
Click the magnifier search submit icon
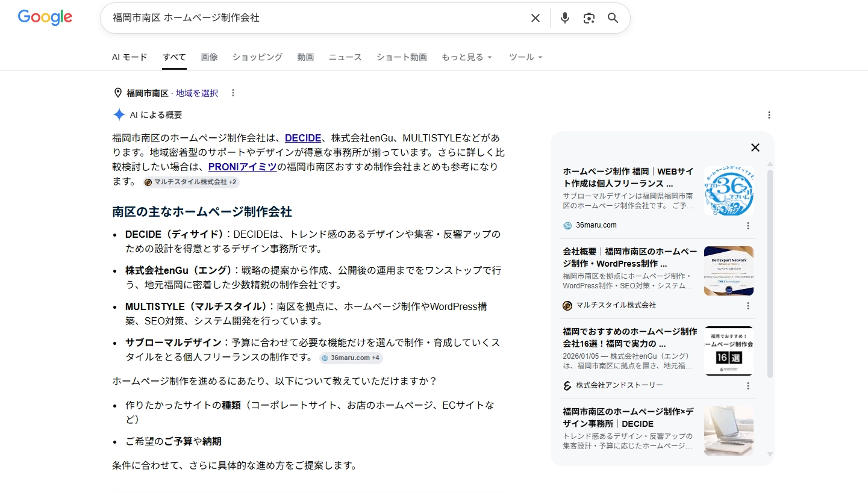[x=613, y=18]
